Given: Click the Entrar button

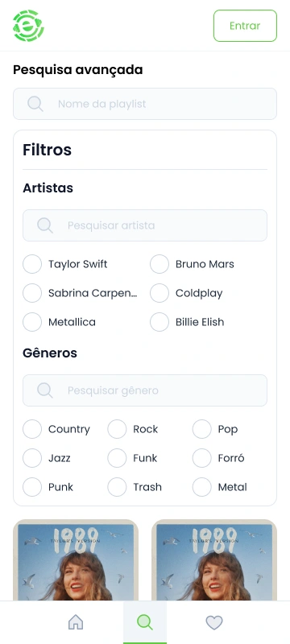Looking at the screenshot, I should click(x=245, y=26).
